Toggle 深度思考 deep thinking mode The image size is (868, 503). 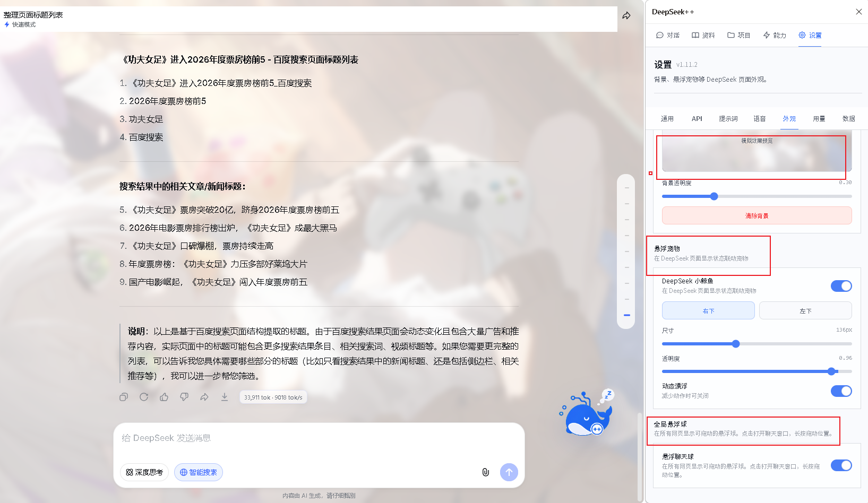(144, 472)
